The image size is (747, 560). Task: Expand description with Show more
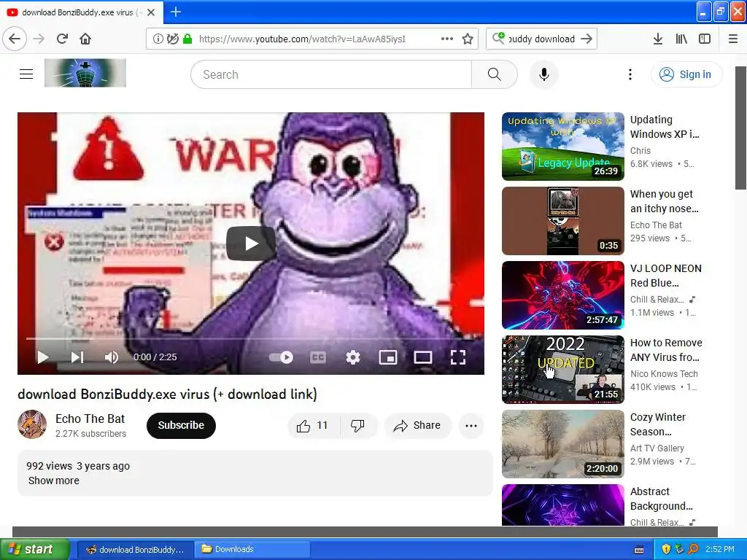coord(54,481)
